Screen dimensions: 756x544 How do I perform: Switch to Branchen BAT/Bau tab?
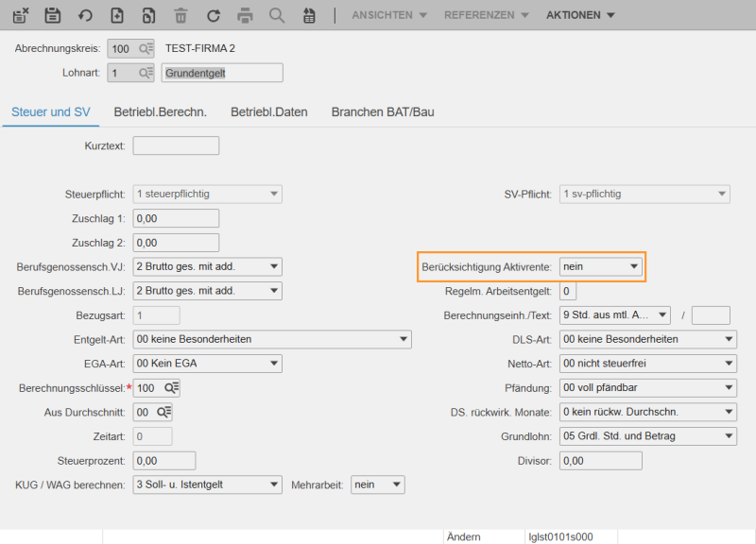[383, 111]
